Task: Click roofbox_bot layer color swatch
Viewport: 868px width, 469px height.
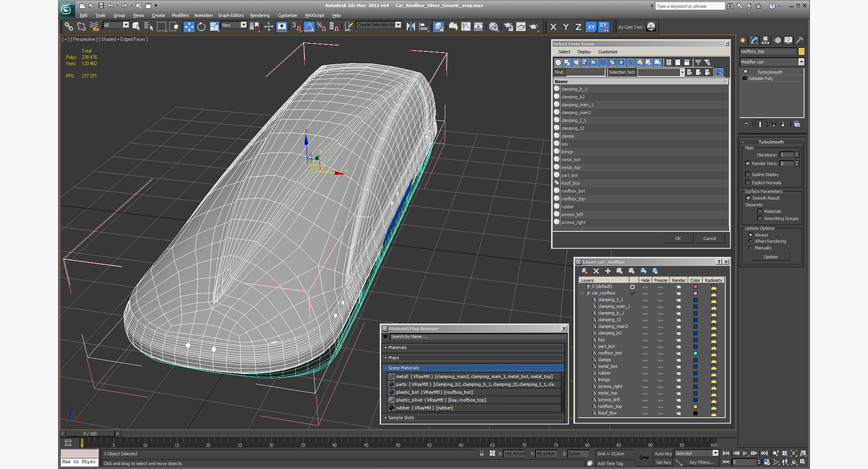Action: tap(696, 353)
